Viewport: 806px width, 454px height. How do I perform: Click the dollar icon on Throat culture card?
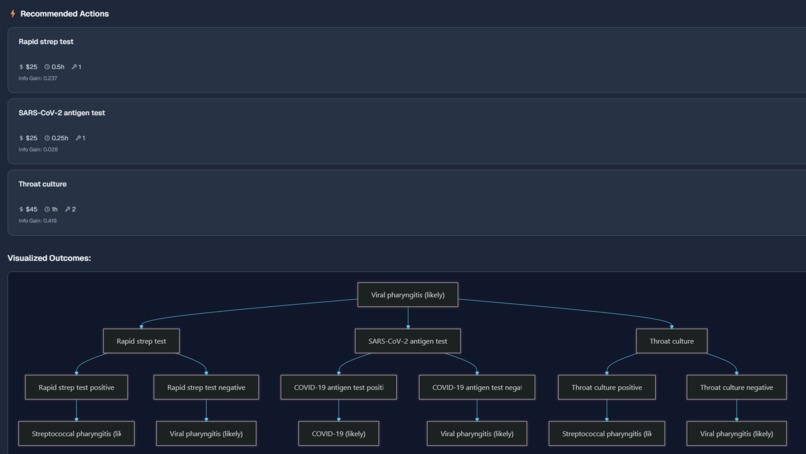coord(21,209)
